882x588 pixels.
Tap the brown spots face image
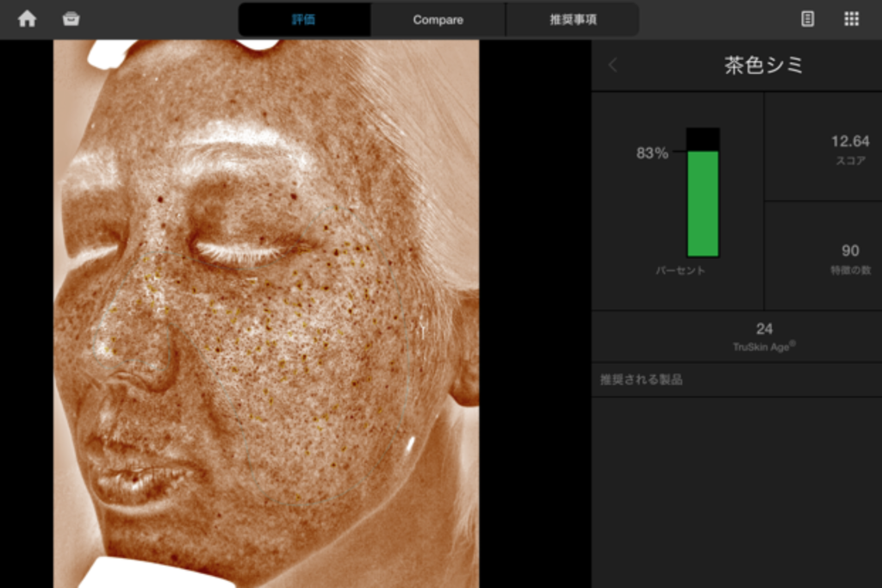click(x=266, y=362)
